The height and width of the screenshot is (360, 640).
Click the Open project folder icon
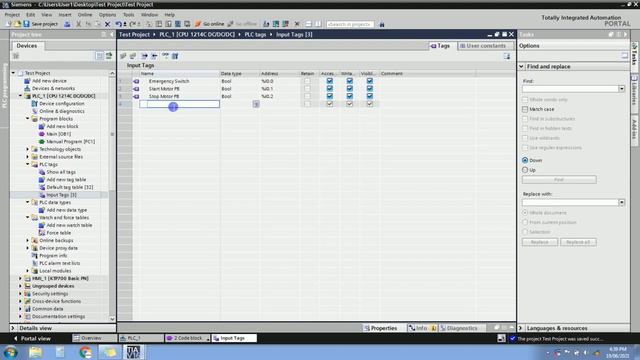click(18, 24)
